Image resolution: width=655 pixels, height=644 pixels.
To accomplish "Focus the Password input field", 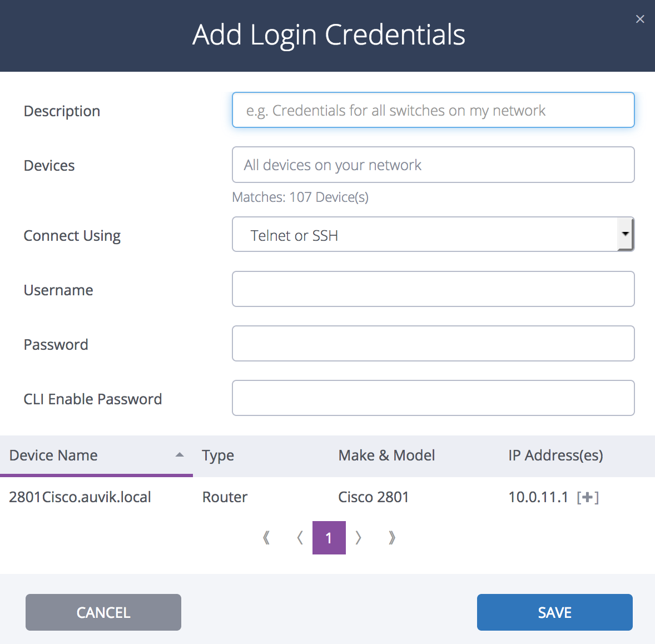I will coord(433,344).
